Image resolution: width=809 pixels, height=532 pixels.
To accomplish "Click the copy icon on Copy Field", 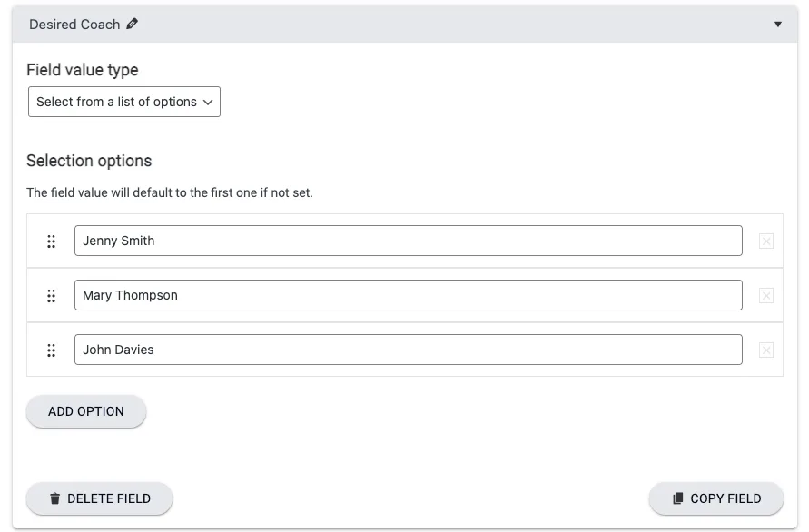I will click(677, 498).
